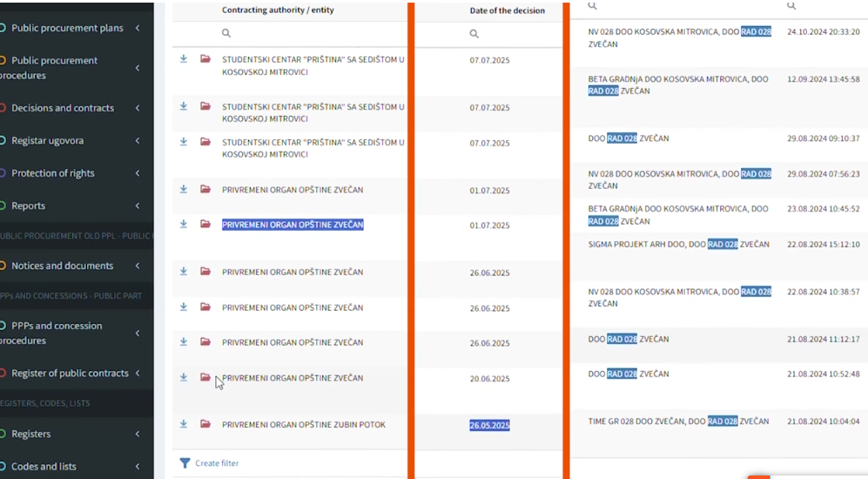Click the Create filter link

click(217, 463)
